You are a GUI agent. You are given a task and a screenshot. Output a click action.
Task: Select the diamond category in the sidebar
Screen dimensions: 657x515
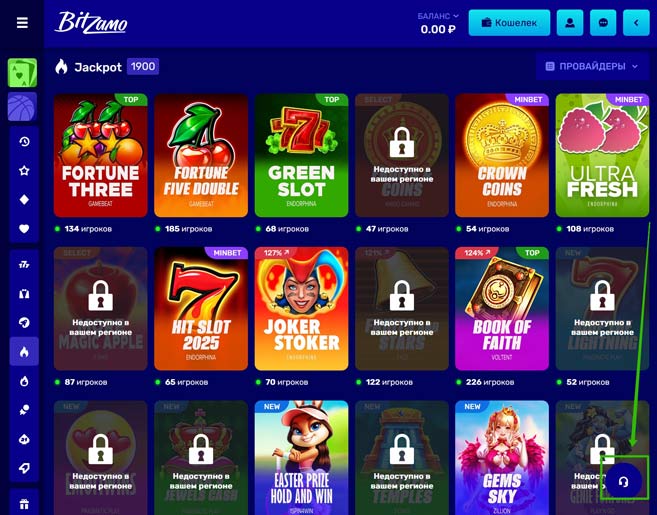(x=24, y=199)
